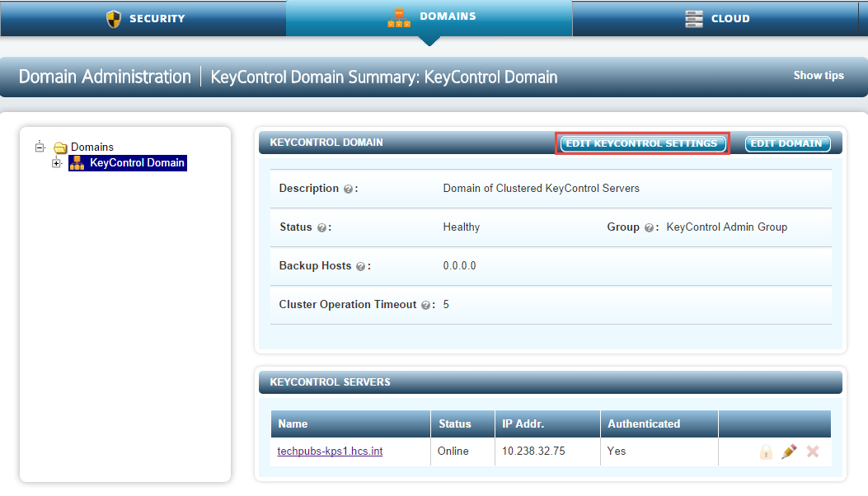This screenshot has width=868, height=496.
Task: Expand the KeyControl Domain tree node
Action: tap(56, 163)
